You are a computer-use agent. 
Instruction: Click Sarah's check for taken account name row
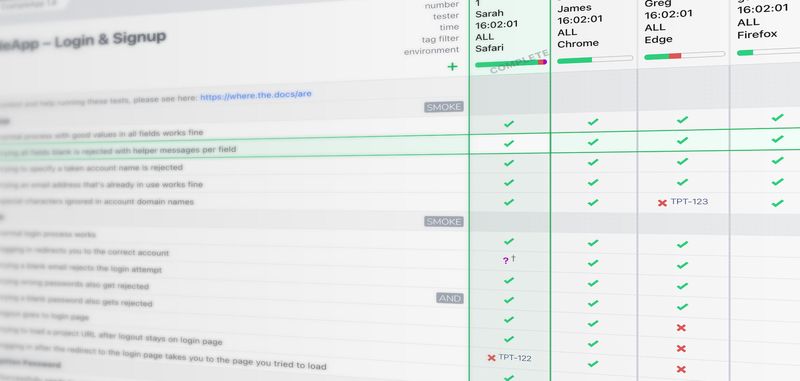click(x=509, y=163)
